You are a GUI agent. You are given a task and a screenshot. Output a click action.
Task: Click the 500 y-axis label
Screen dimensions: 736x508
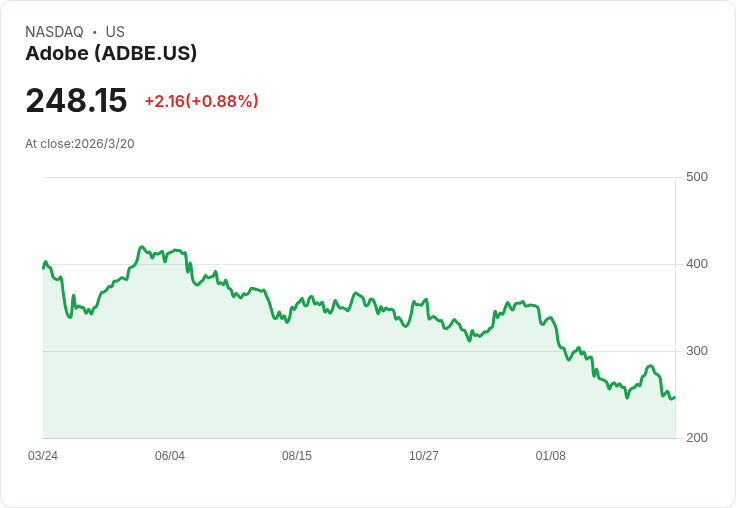pyautogui.click(x=697, y=177)
